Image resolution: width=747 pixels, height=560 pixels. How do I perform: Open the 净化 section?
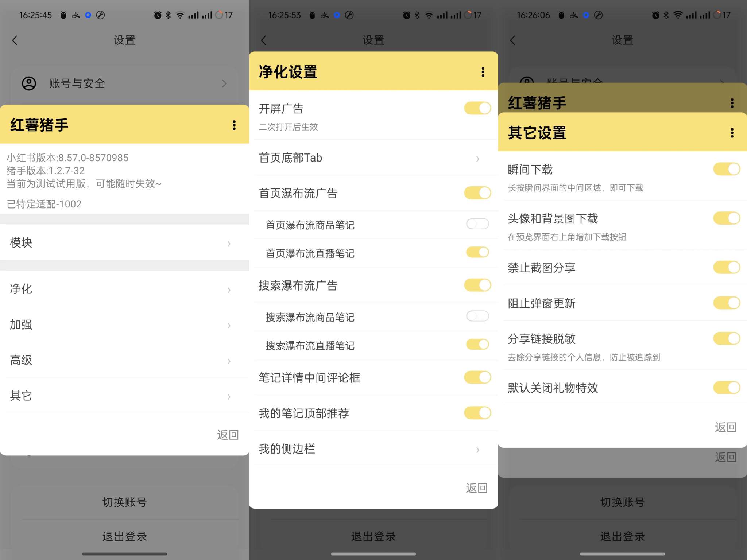coord(124,289)
